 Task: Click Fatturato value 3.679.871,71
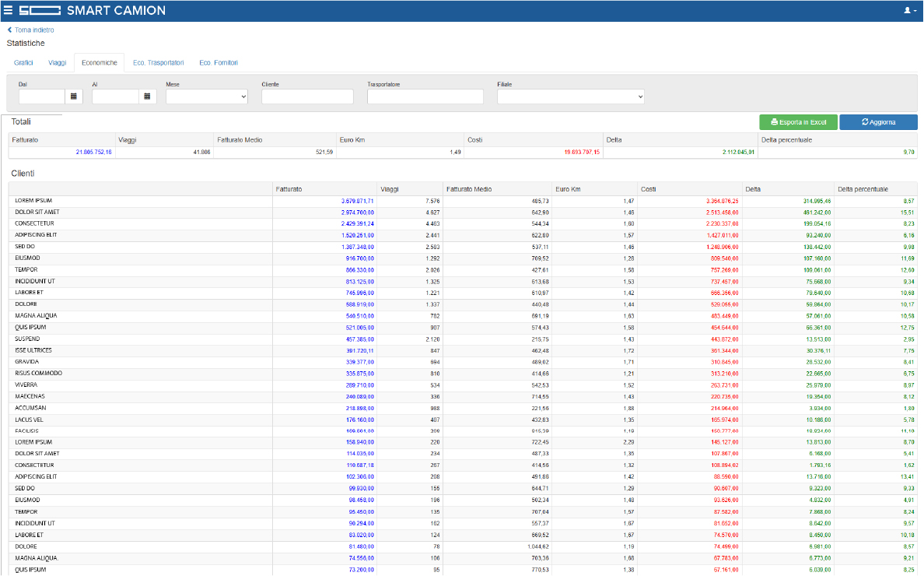coord(357,201)
